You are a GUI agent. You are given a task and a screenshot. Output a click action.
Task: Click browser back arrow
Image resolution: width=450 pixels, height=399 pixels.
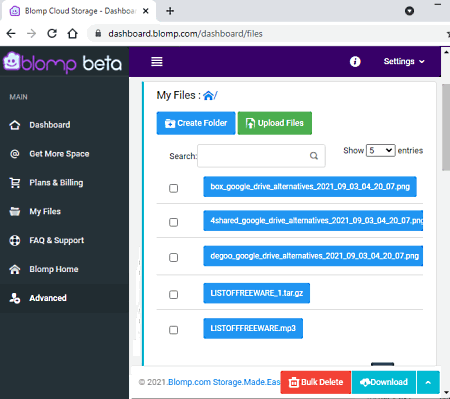tap(11, 33)
